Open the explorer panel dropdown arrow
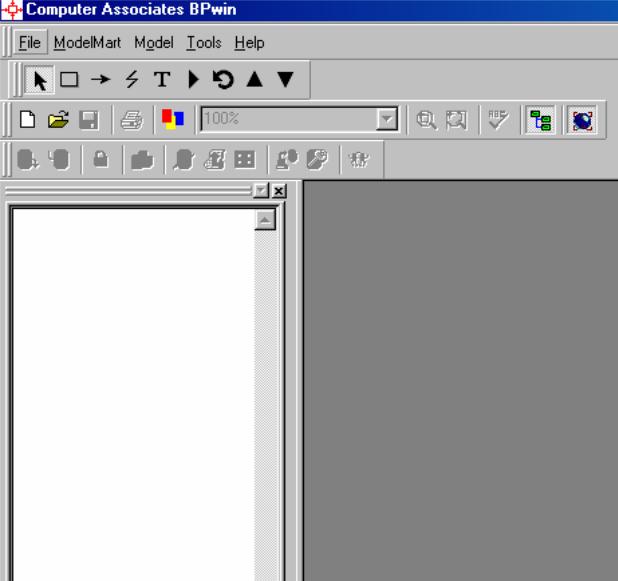 click(261, 191)
